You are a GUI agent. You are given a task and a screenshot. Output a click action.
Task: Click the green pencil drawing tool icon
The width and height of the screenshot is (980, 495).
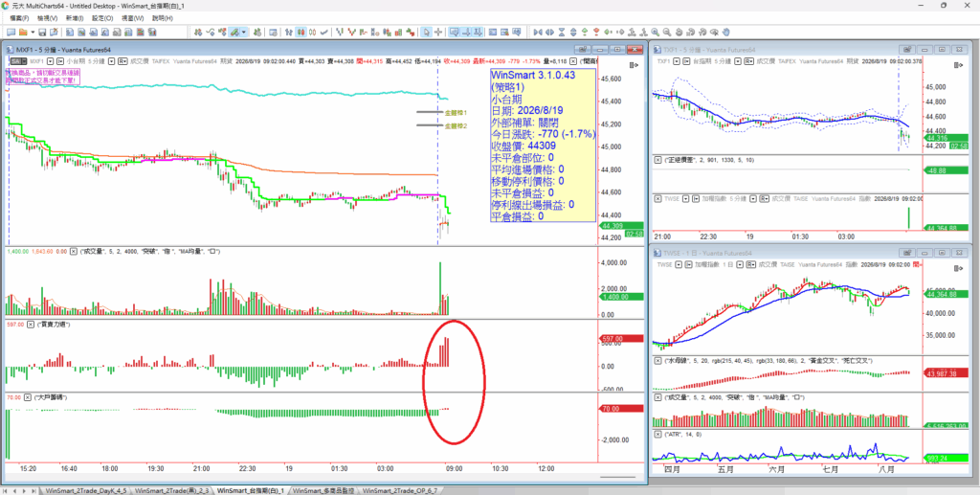[234, 32]
